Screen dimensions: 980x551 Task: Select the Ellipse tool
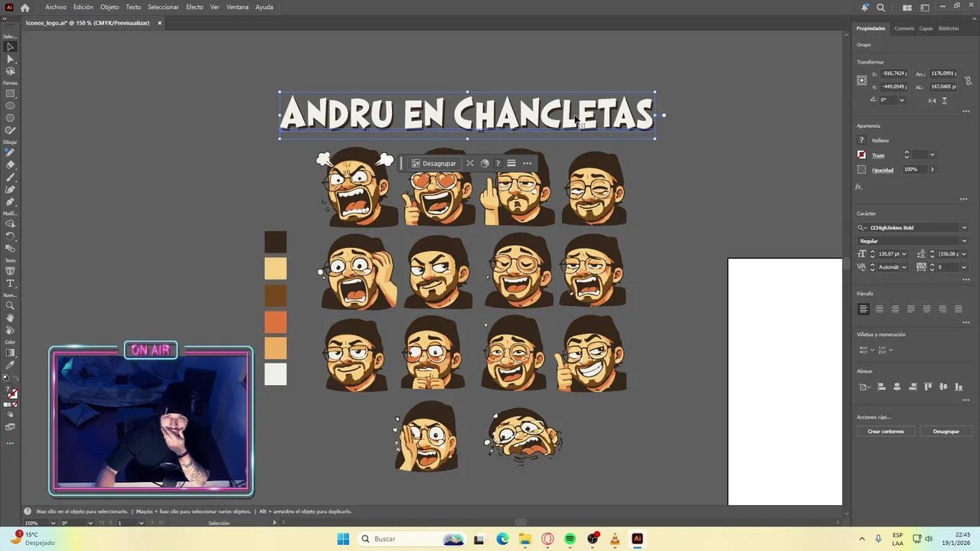point(11,106)
